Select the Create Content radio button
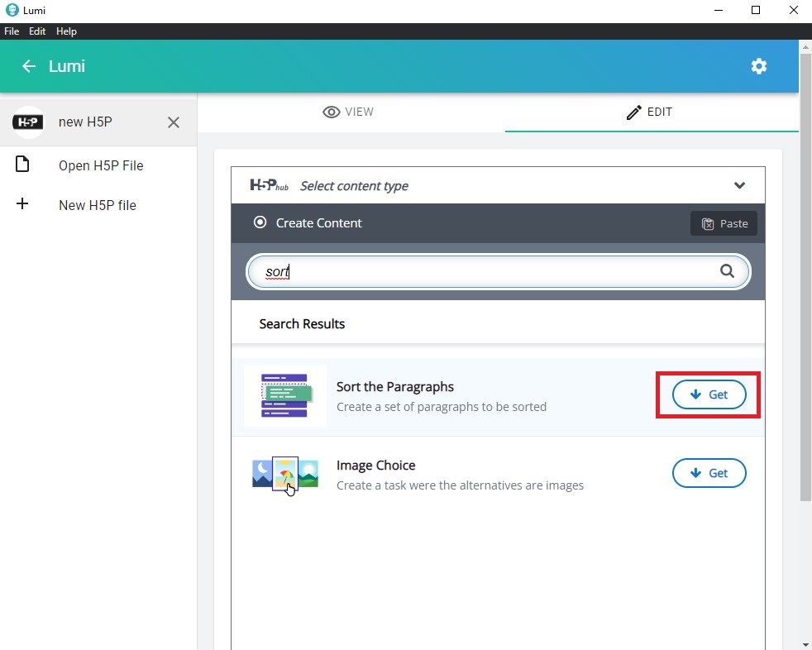 (x=260, y=222)
